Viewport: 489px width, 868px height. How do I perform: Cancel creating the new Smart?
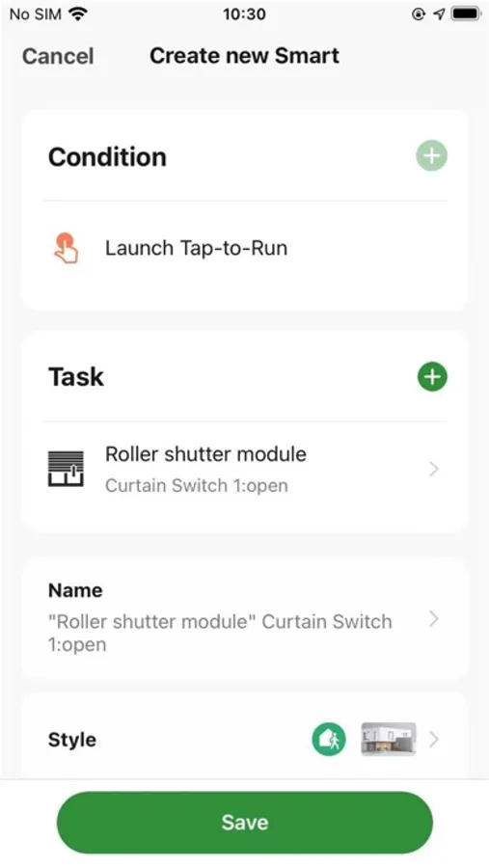58,56
